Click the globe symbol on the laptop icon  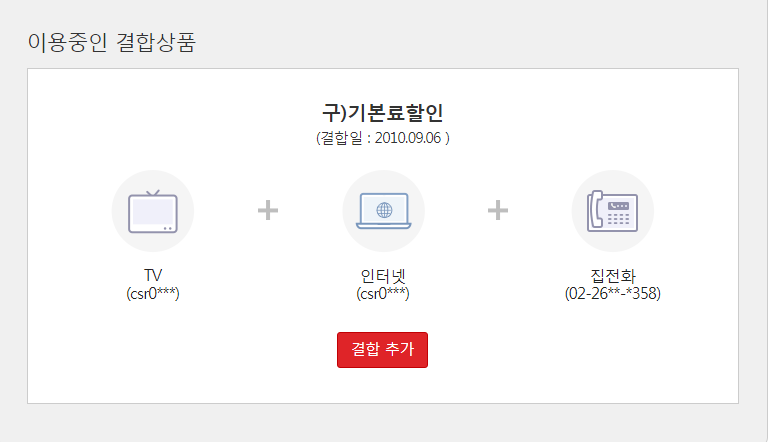coord(383,210)
